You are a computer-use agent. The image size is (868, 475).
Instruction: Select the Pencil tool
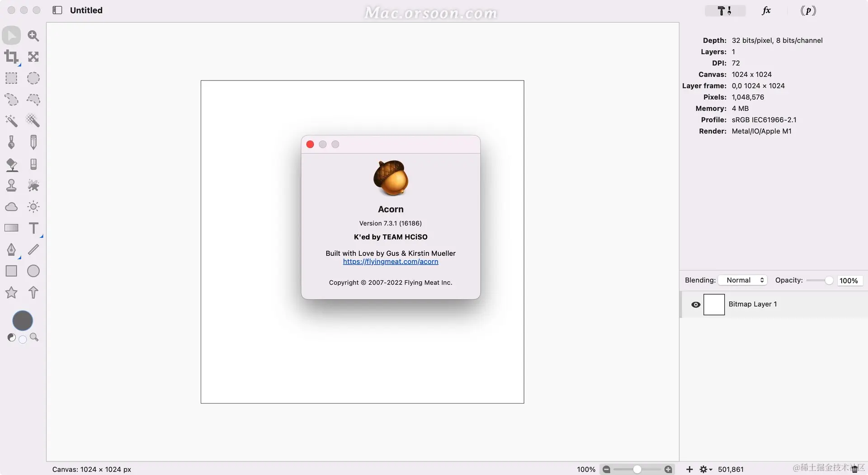33,142
